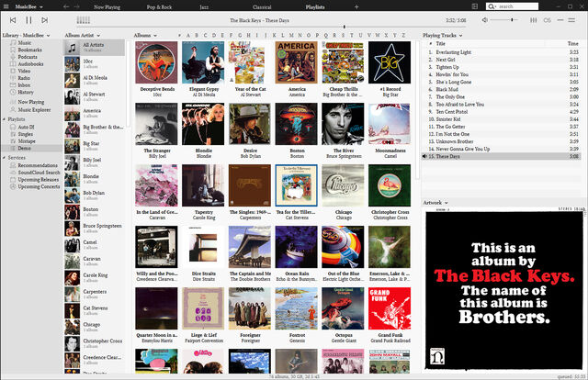Click the speaker mute icon
The height and width of the screenshot is (380, 588).
pos(484,20)
